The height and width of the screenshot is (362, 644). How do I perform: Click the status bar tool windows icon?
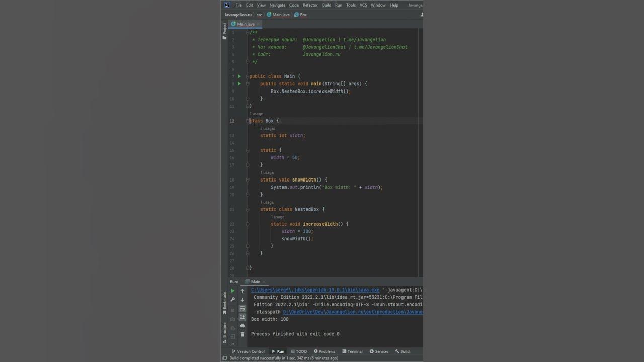pyautogui.click(x=225, y=358)
